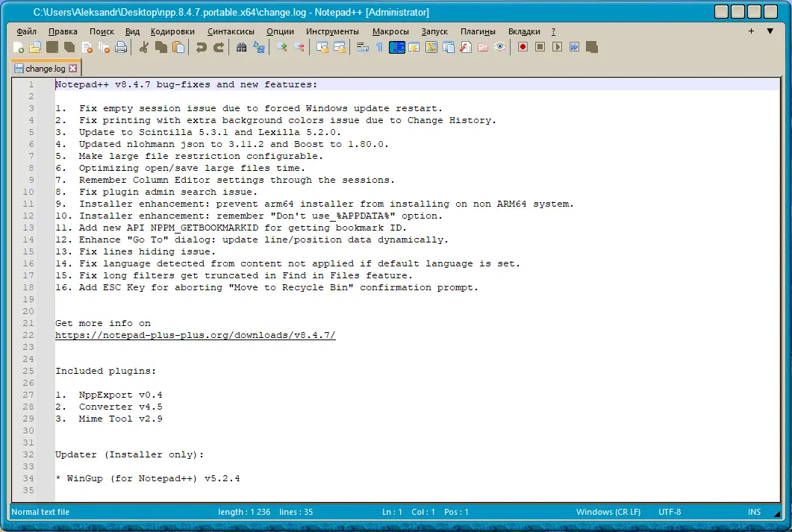Open the Правка menu
This screenshot has width=792, height=532.
(x=63, y=31)
